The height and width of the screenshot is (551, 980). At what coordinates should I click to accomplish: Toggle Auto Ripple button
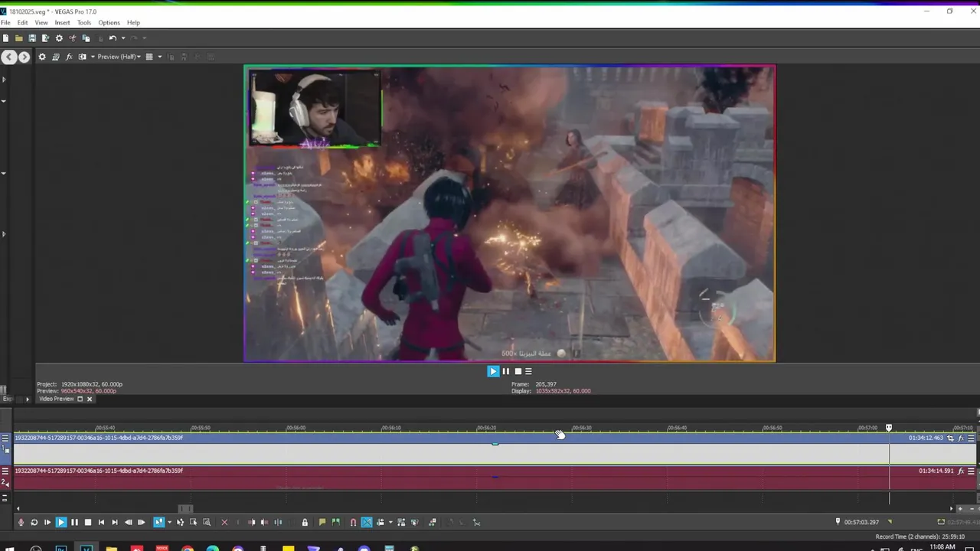coord(380,522)
